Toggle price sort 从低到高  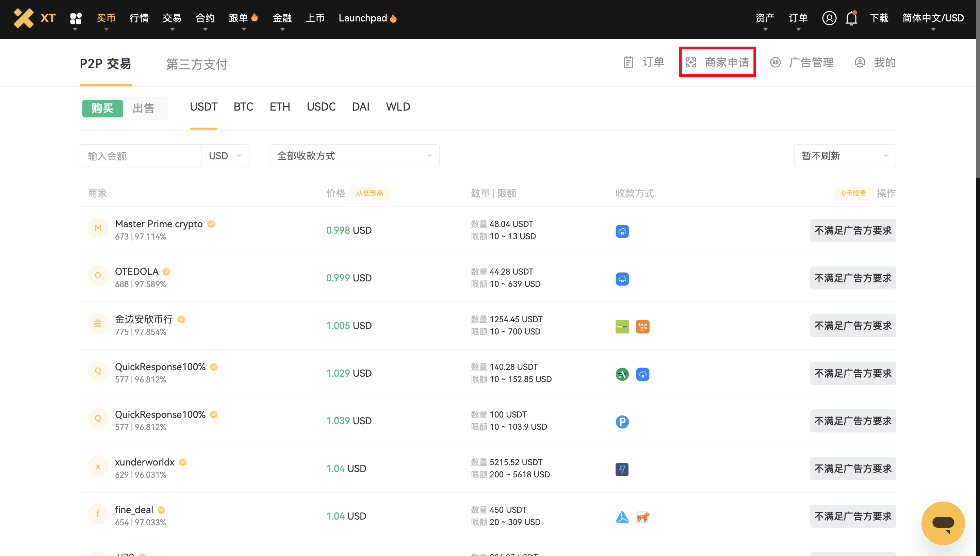click(369, 193)
